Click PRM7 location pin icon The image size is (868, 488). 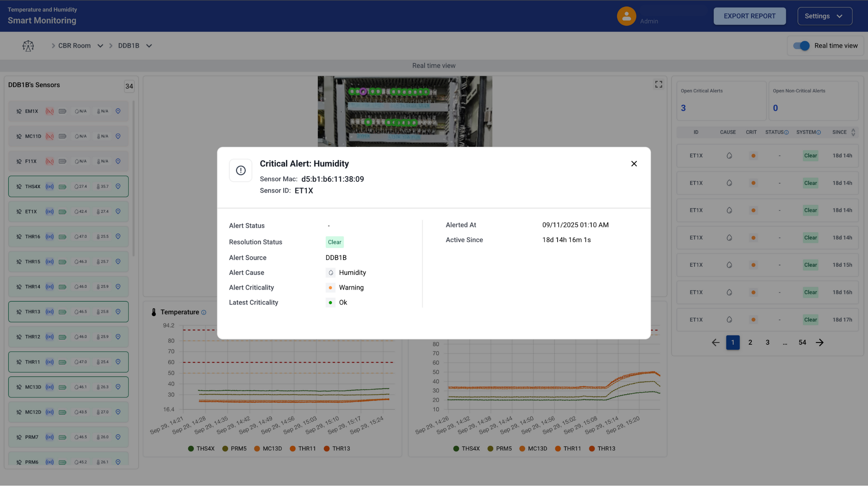pos(118,437)
